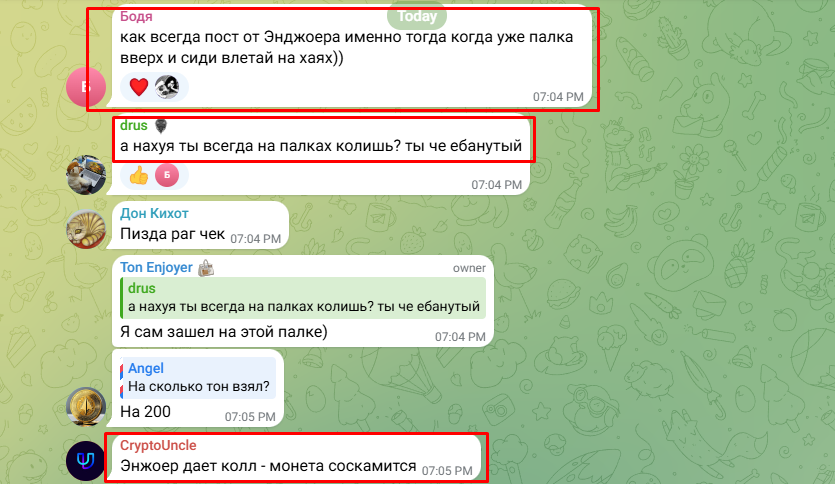Open Дон Кихот's cat avatar

pyautogui.click(x=85, y=229)
